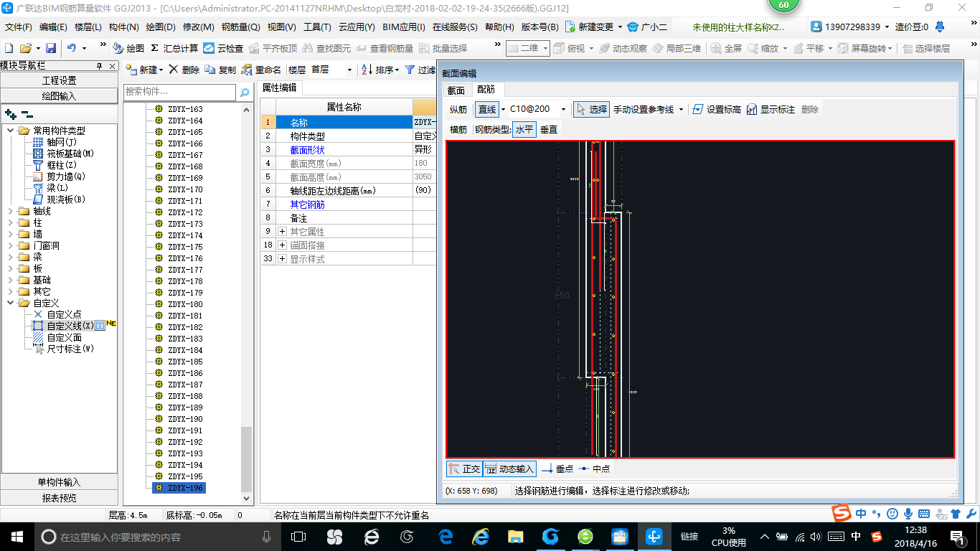
Task: Click the Windows Start button
Action: pyautogui.click(x=17, y=537)
